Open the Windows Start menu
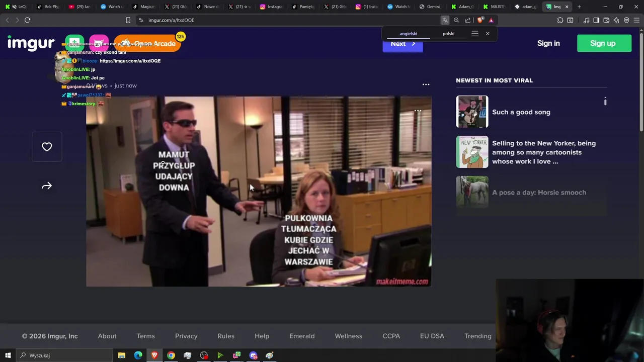Viewport: 644px width, 362px height. click(x=8, y=355)
